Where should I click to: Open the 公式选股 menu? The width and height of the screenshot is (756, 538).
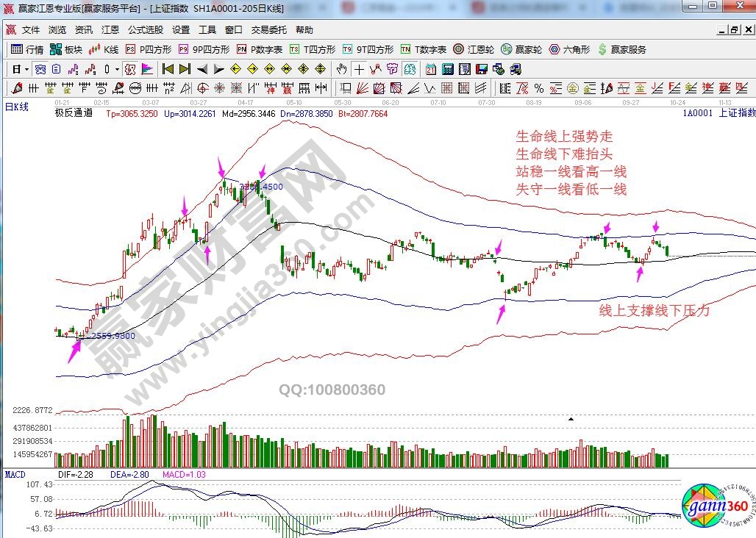pyautogui.click(x=145, y=30)
